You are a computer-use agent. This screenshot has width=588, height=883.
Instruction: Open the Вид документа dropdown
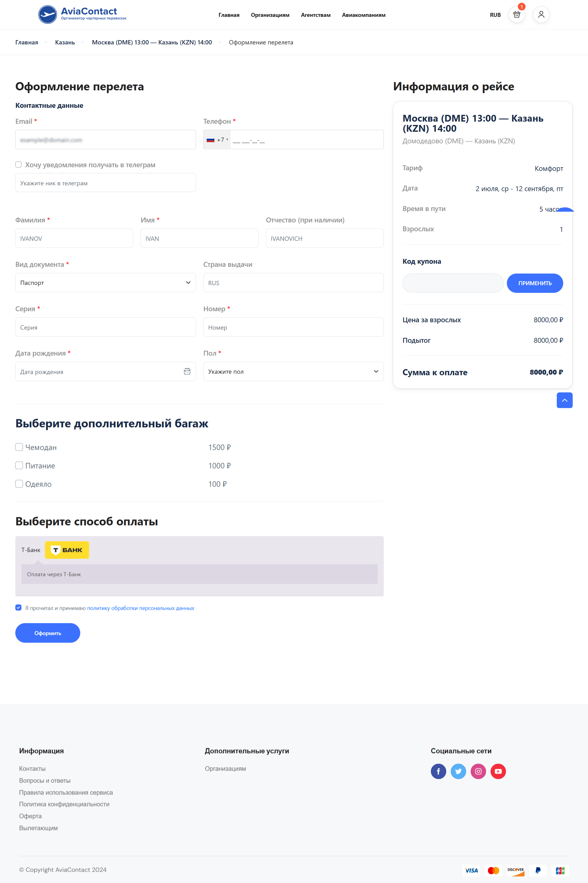click(105, 283)
